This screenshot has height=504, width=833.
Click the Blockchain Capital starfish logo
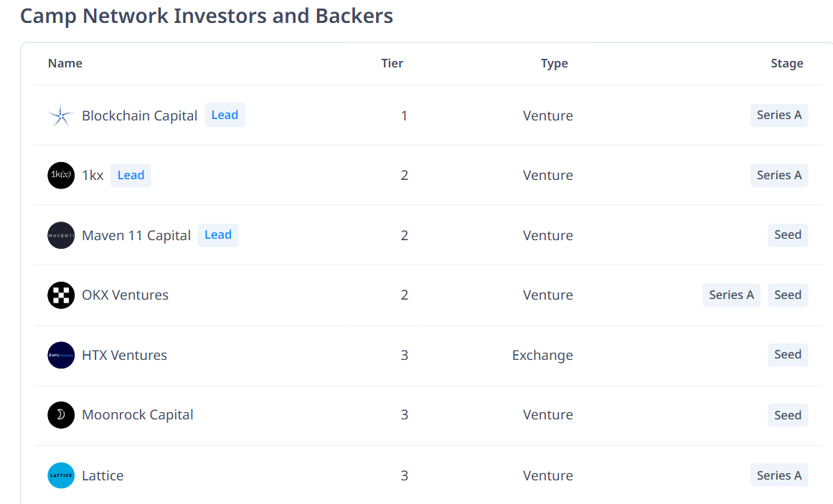click(x=61, y=115)
